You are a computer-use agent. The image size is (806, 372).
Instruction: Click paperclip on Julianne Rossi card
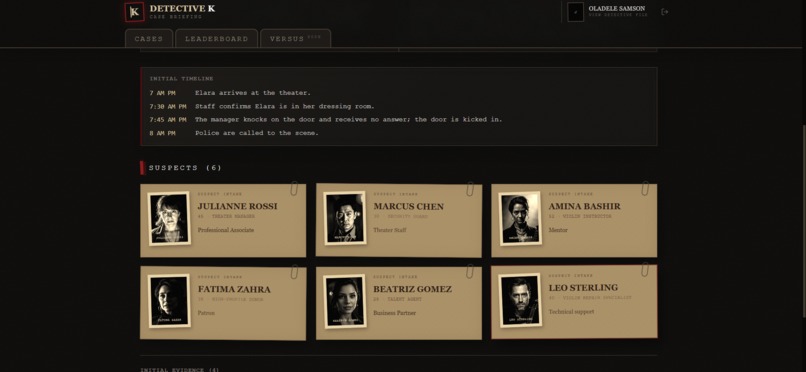pyautogui.click(x=294, y=189)
